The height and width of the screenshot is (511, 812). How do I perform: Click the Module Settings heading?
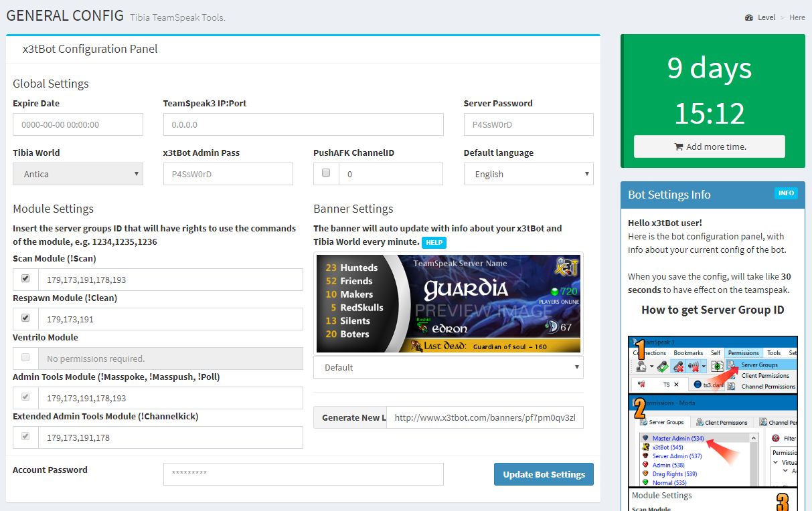click(54, 209)
